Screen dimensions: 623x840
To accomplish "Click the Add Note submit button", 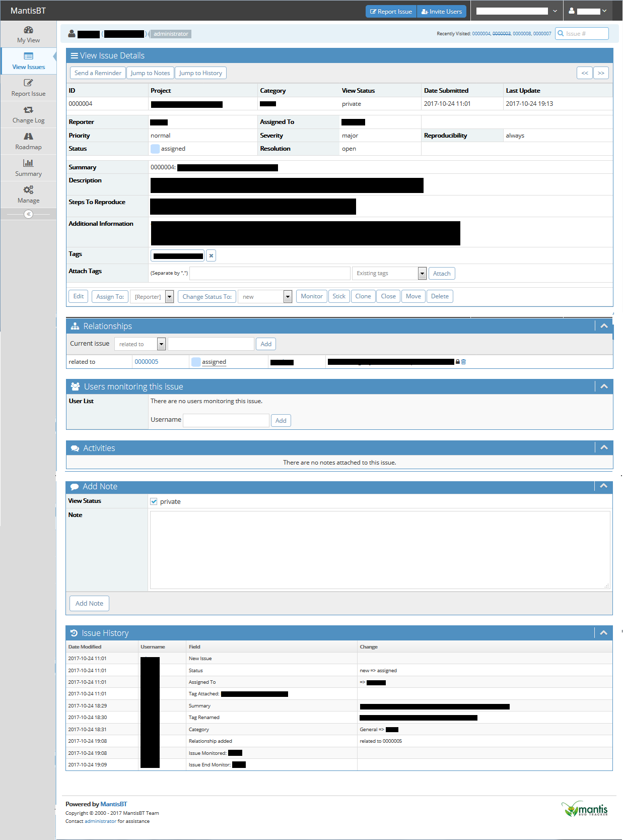I will pyautogui.click(x=89, y=604).
